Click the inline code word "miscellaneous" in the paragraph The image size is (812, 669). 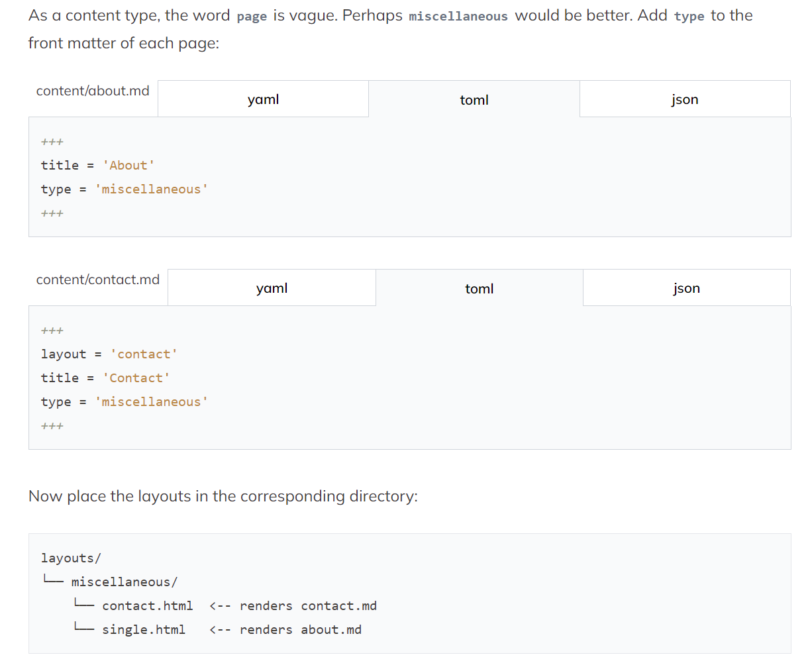pos(458,17)
